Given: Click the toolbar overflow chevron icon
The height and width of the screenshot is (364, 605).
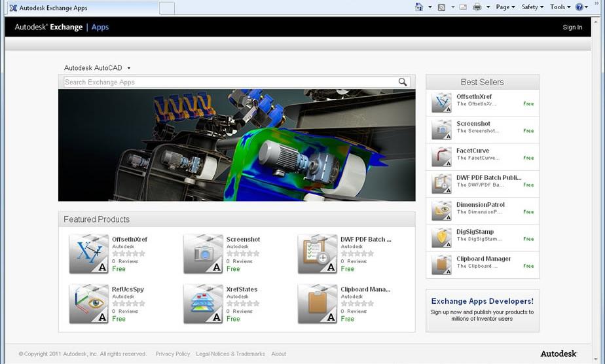Looking at the screenshot, I should 596,3.
